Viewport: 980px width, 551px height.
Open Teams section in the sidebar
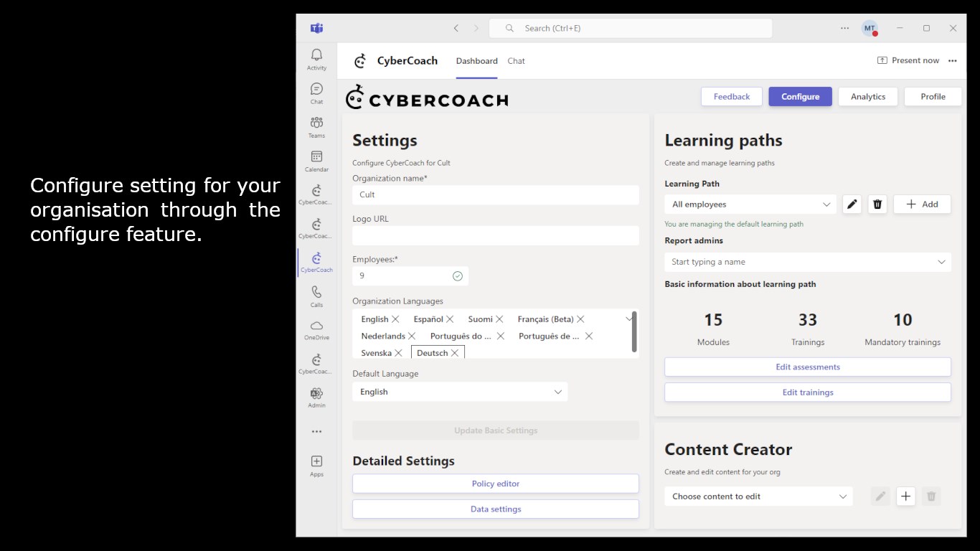pos(316,127)
